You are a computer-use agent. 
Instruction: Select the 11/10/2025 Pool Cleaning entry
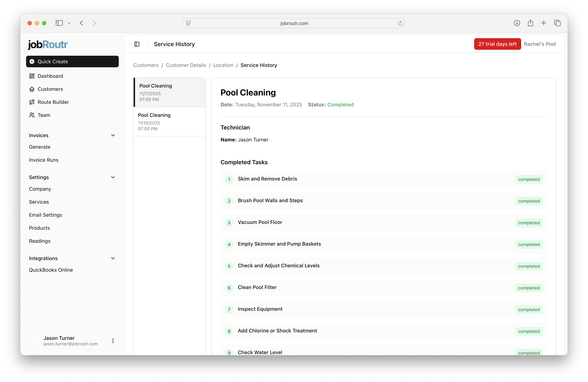click(x=169, y=122)
